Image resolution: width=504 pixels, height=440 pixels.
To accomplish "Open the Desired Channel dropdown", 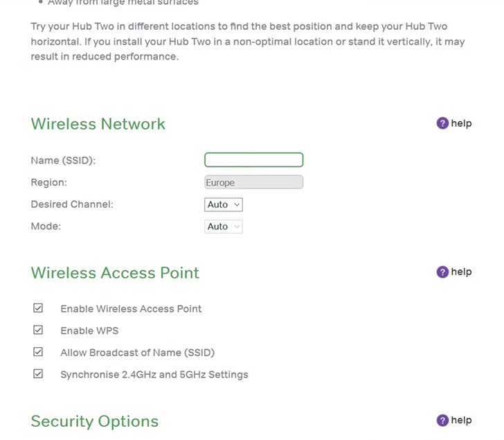I will point(224,204).
